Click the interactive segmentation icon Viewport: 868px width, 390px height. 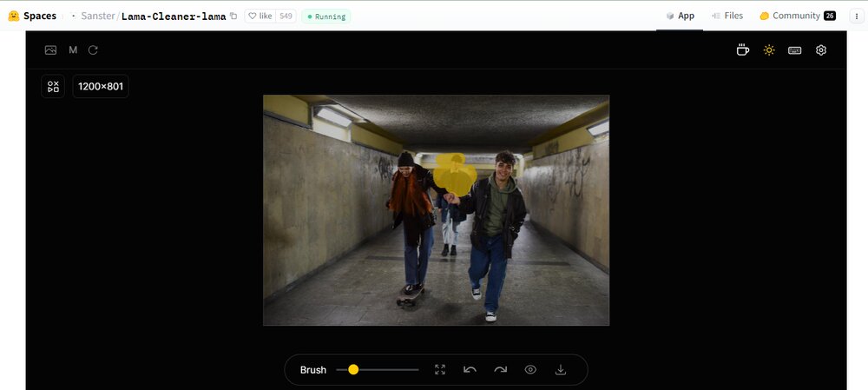coord(53,87)
